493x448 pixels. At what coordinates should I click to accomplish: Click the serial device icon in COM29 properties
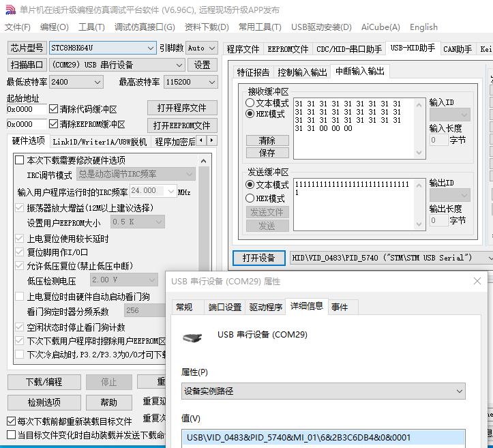[x=192, y=338]
